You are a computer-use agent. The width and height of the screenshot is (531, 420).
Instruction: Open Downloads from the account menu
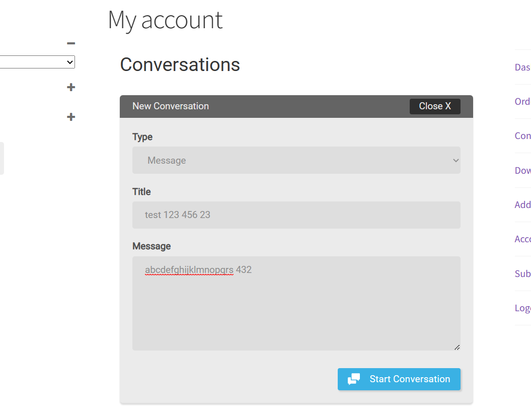[522, 170]
